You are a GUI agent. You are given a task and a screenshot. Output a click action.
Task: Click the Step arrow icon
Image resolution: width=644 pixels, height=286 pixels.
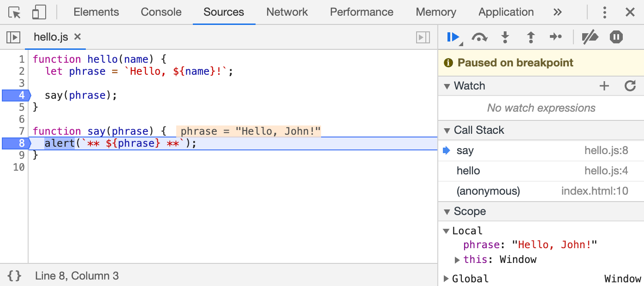(x=556, y=37)
